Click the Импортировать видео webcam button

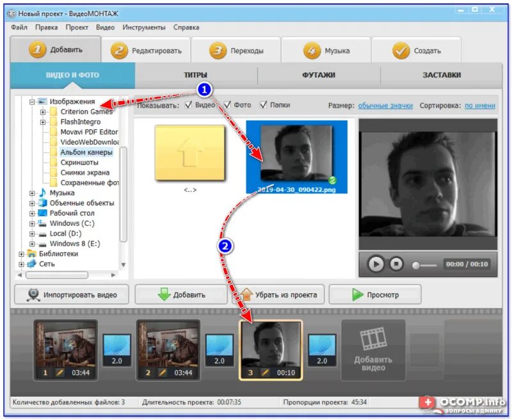tap(72, 295)
